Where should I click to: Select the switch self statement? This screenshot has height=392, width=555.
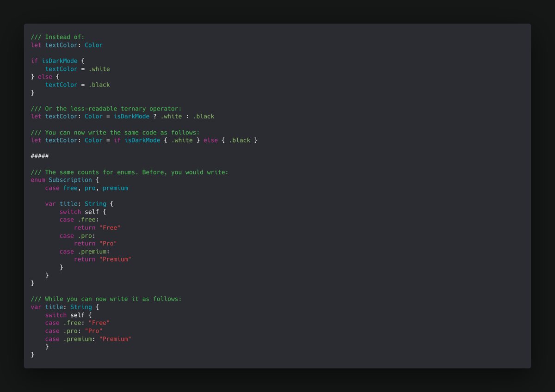tap(80, 212)
